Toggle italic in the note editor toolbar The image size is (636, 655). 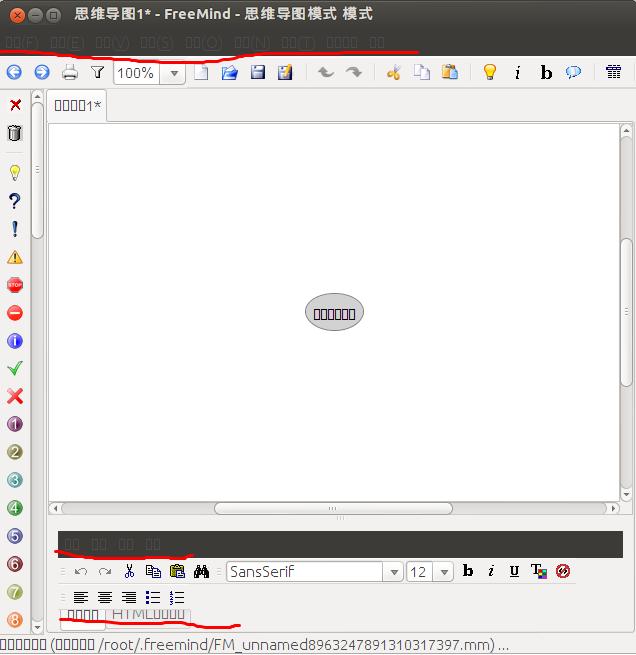[491, 572]
